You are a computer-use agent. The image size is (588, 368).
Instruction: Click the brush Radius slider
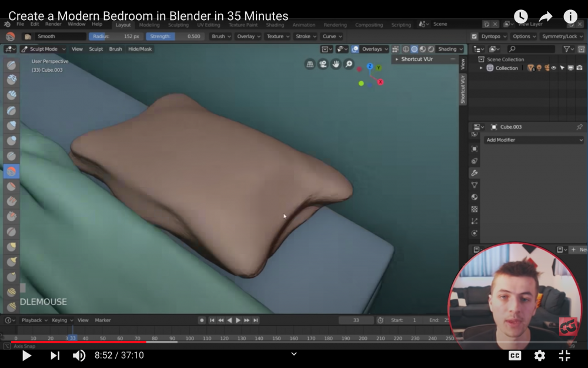(x=116, y=37)
